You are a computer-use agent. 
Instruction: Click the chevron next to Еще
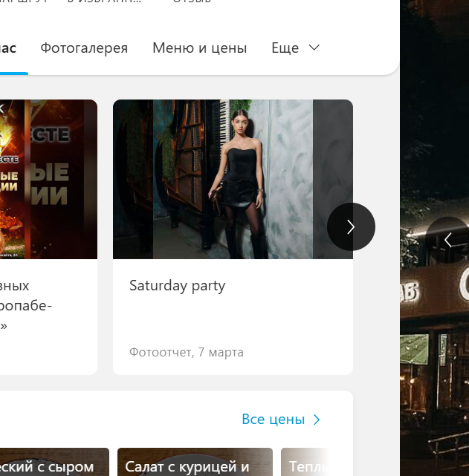pyautogui.click(x=314, y=48)
